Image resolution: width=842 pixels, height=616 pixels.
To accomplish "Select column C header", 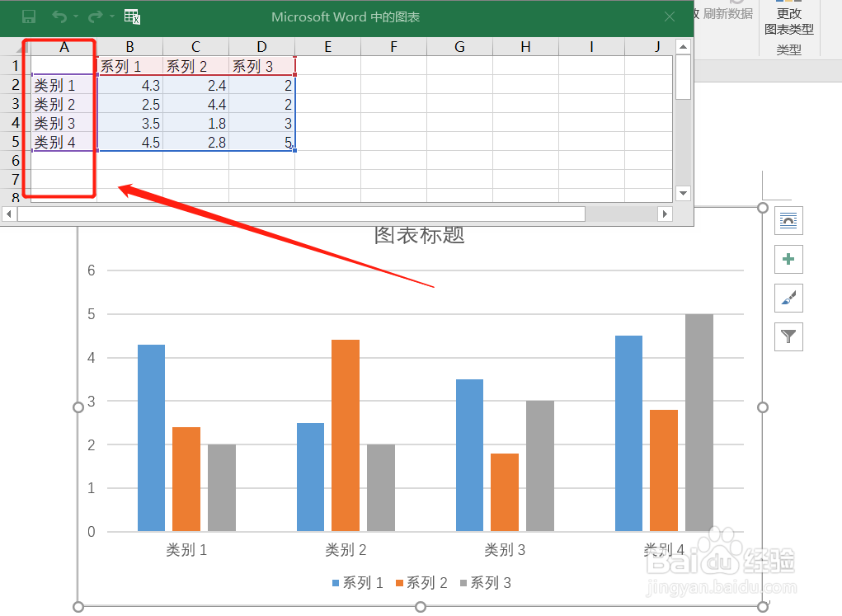I will [x=196, y=47].
